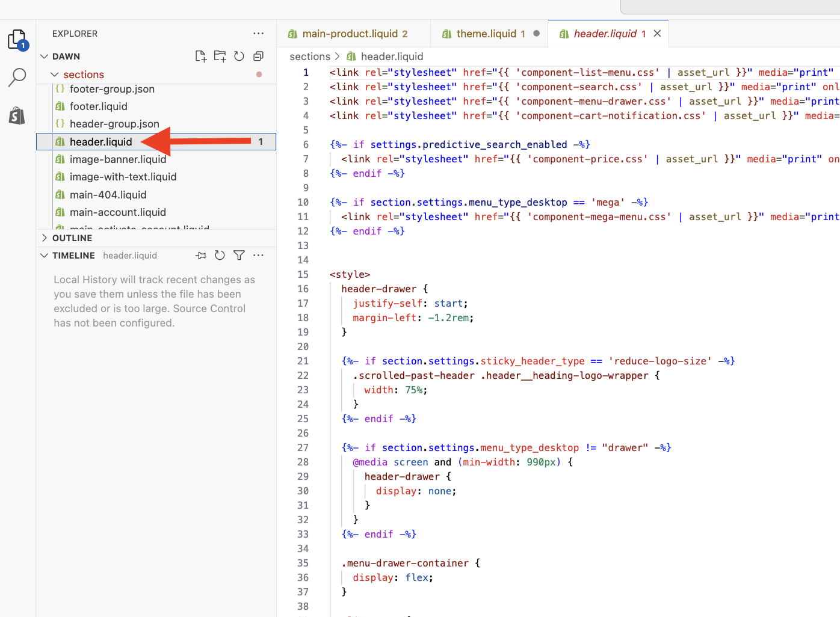
Task: Expand the Outline panel
Action: [x=45, y=238]
